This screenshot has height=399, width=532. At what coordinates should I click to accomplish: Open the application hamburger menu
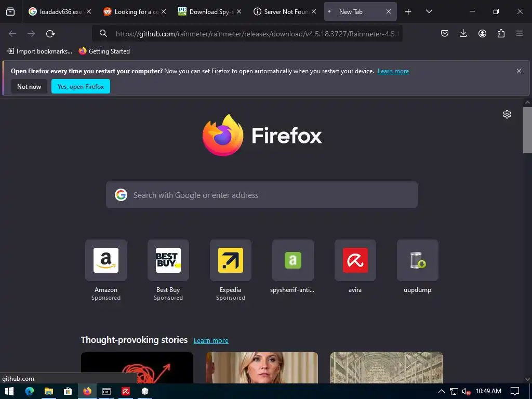[520, 33]
